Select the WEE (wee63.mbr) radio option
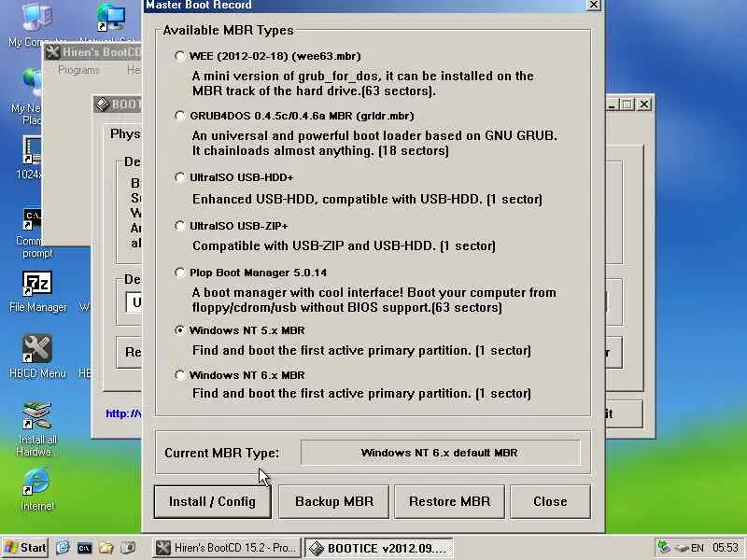 click(179, 56)
